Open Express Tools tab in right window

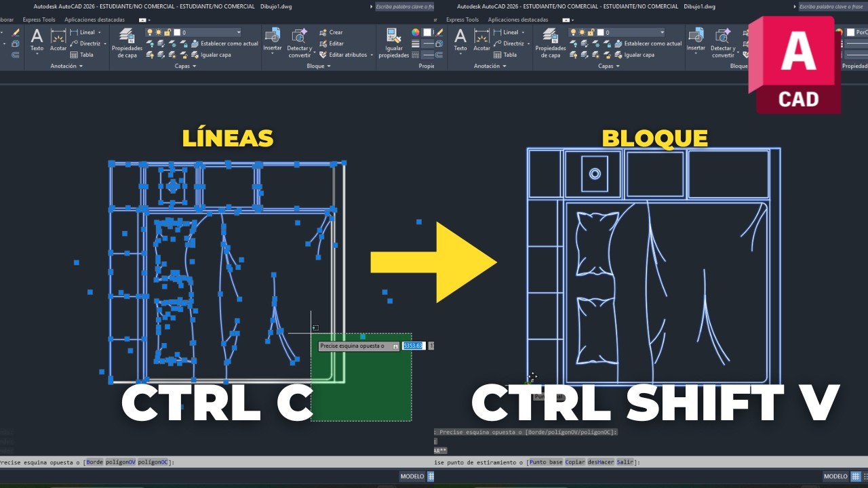tap(462, 20)
